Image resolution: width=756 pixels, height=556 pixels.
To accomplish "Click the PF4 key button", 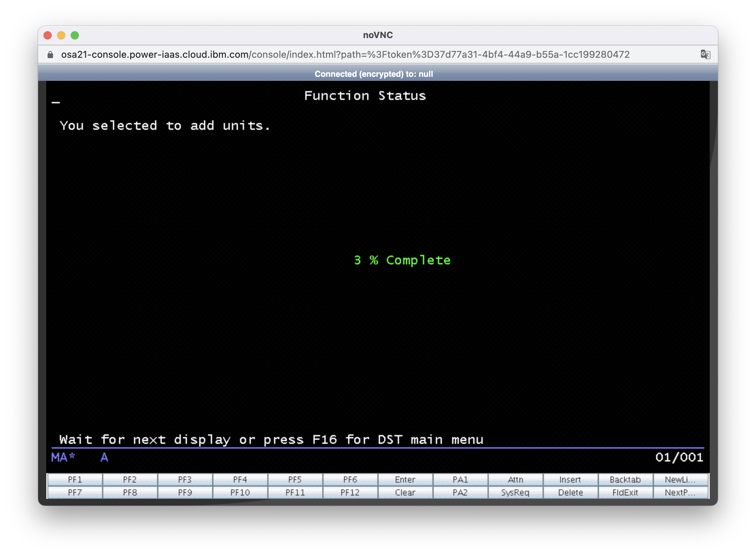I will click(x=240, y=480).
